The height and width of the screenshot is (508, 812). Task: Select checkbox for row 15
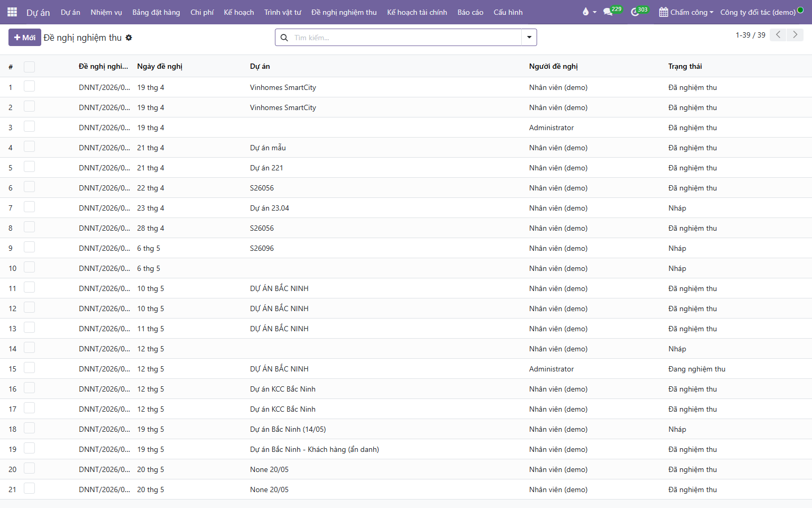click(x=30, y=368)
